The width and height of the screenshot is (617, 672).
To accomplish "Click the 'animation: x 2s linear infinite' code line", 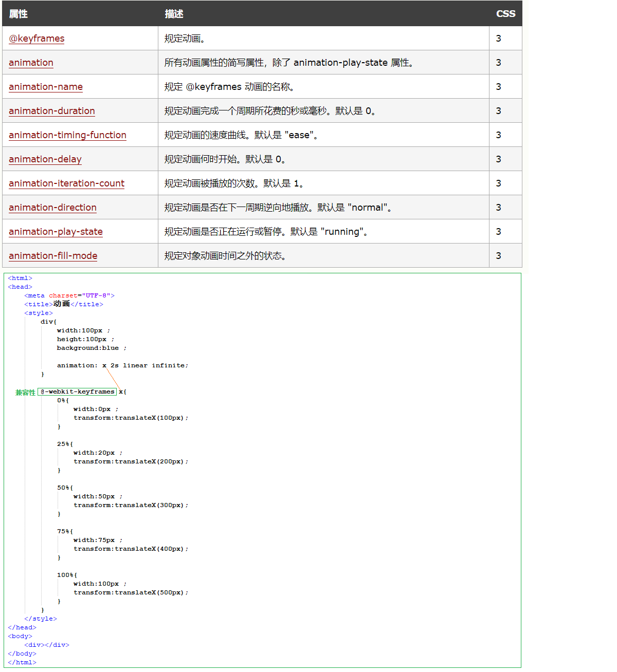I will 122,366.
